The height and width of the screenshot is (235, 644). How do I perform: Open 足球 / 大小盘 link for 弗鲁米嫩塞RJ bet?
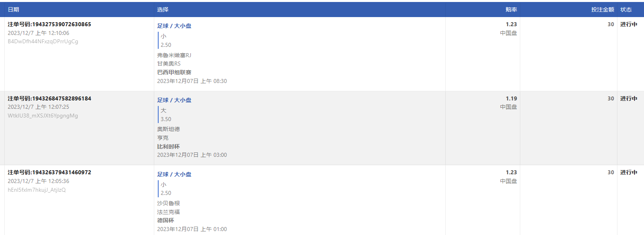(174, 26)
